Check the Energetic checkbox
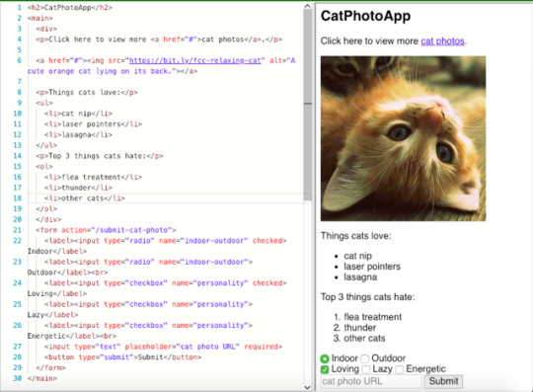The image size is (533, 392). 400,369
